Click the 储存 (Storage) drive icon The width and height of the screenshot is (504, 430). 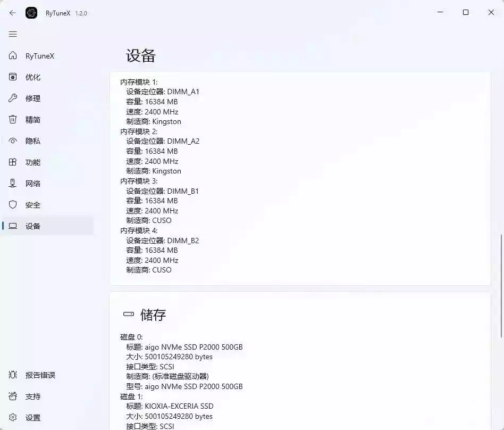pos(128,313)
